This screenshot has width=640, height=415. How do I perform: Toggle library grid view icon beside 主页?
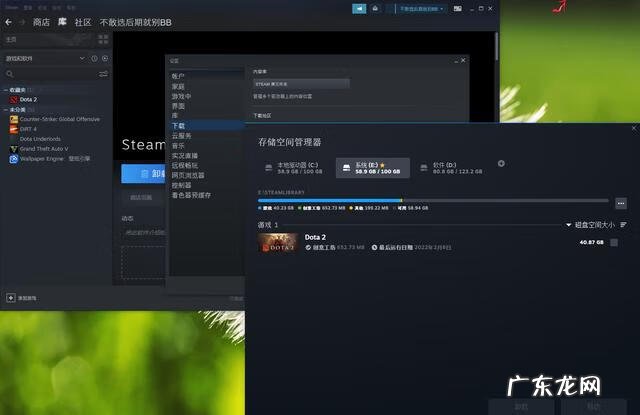coord(103,39)
